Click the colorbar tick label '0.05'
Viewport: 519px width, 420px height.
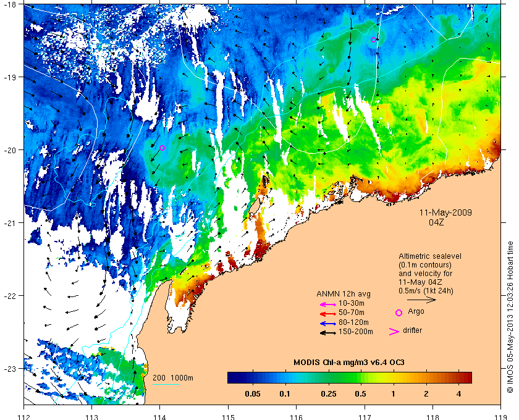coord(253,394)
